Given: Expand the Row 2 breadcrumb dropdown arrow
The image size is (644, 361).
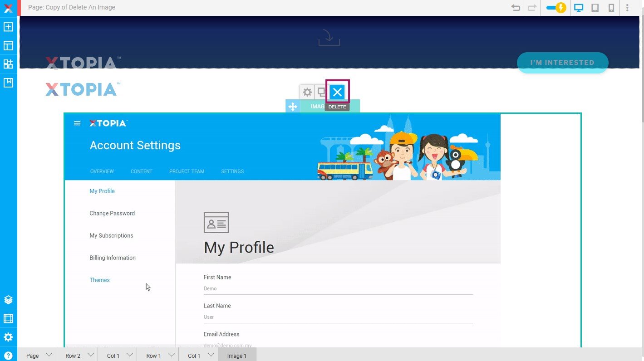Looking at the screenshot, I should click(x=91, y=355).
